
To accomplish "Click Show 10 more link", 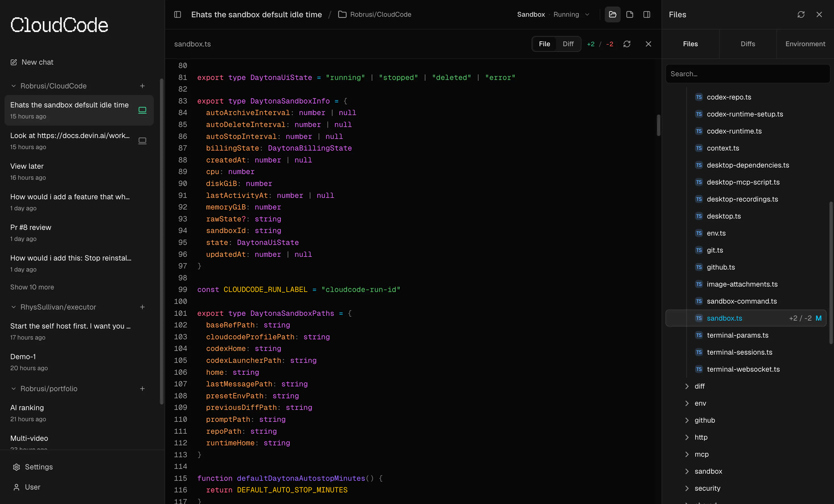I will click(x=32, y=287).
